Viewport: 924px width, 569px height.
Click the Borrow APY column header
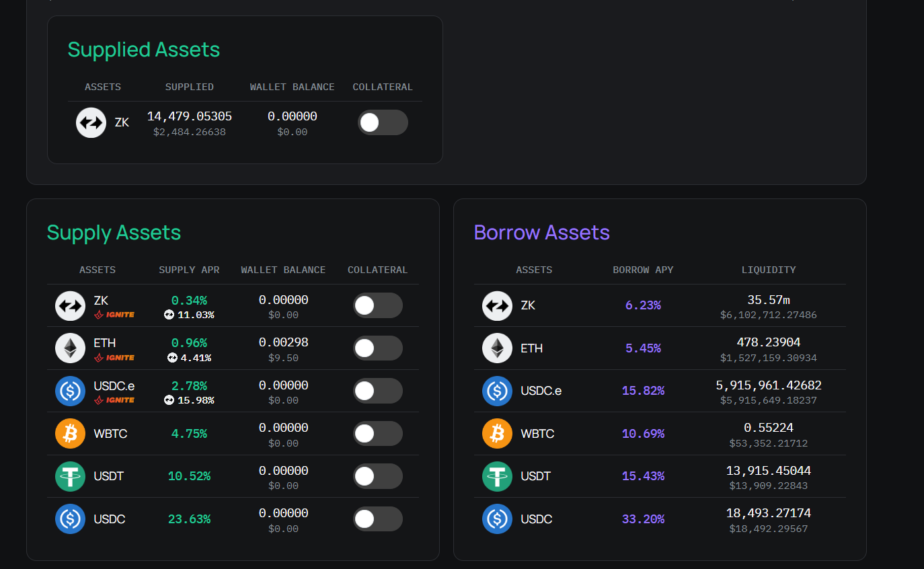coord(643,270)
